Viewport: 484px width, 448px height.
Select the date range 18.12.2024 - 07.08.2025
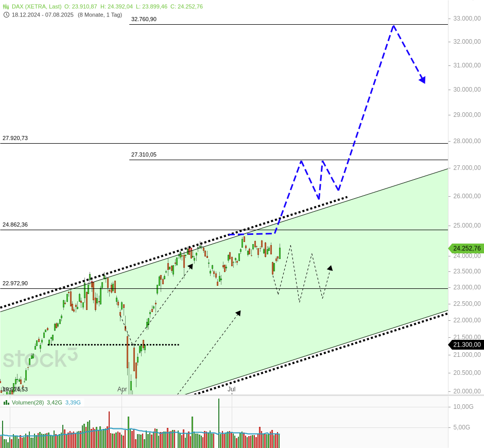click(43, 15)
